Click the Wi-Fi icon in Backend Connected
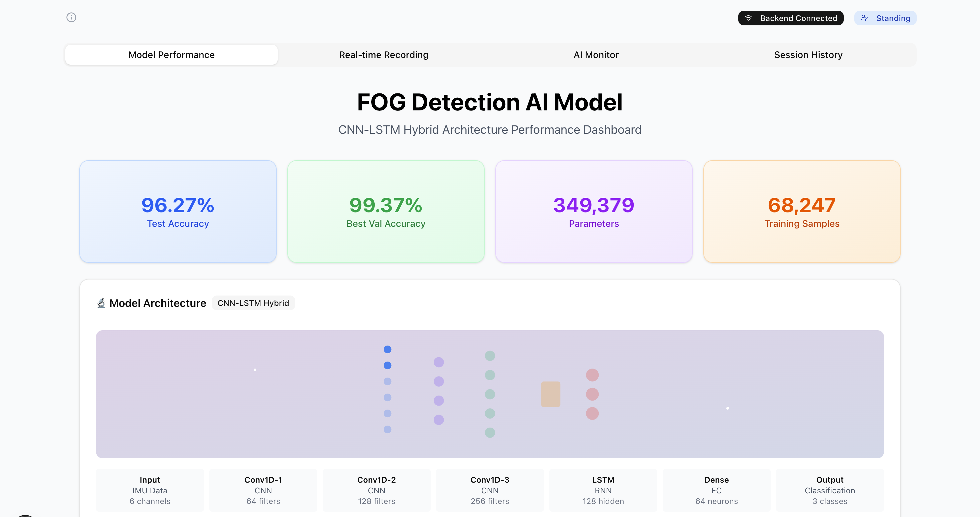The width and height of the screenshot is (980, 517). point(748,18)
